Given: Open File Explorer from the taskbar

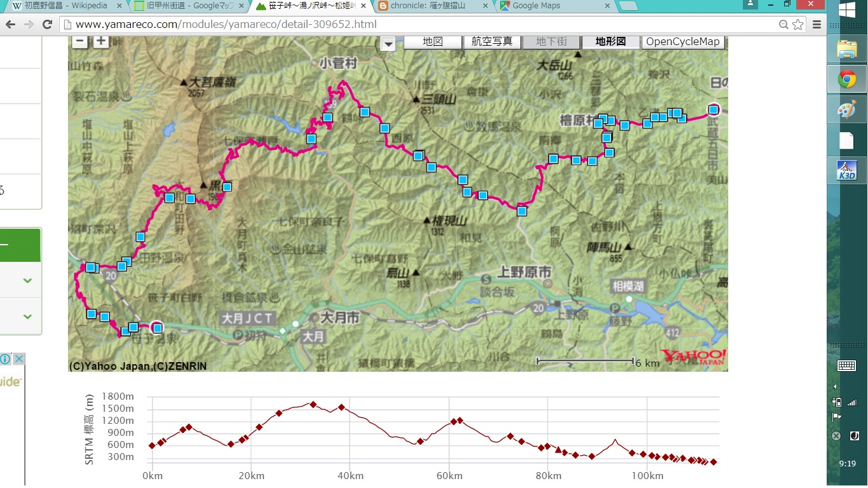Looking at the screenshot, I should 847,49.
